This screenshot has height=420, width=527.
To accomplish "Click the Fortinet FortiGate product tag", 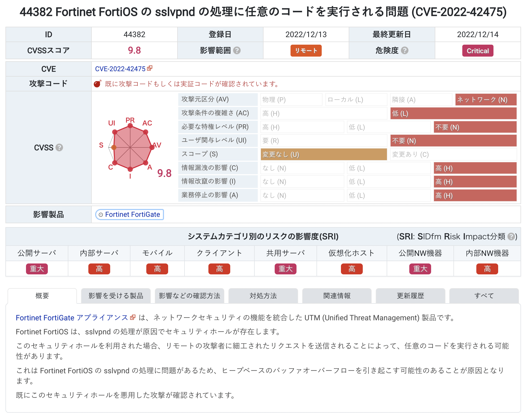I will click(x=129, y=215).
